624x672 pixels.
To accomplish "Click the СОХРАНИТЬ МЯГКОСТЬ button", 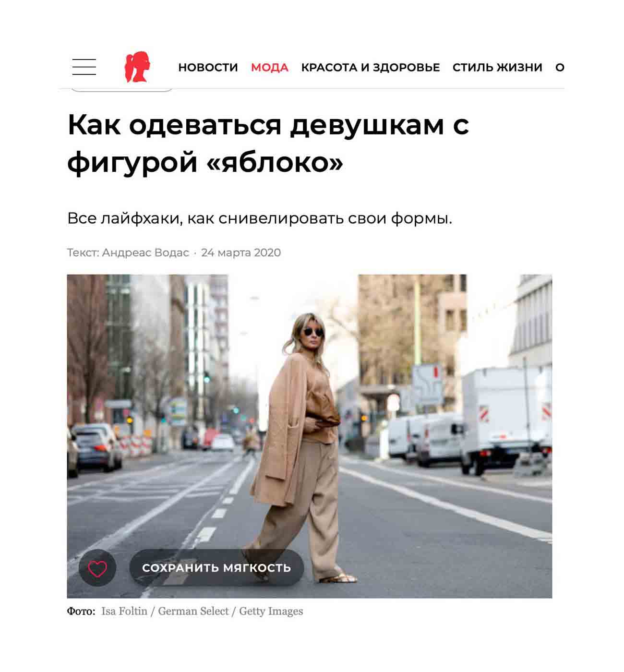I will pos(216,568).
